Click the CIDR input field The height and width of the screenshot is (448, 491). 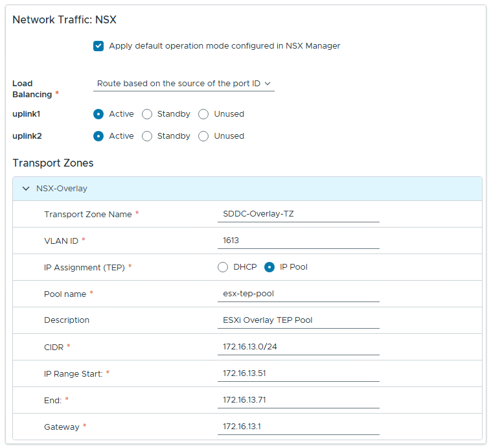298,347
